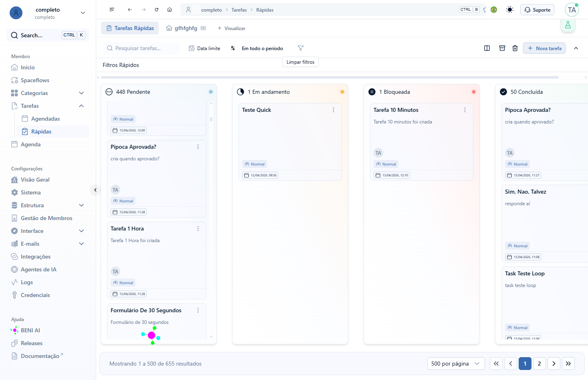Screen dimensions: 588x380
Task: Go to page 2 of results
Action: tap(540, 364)
